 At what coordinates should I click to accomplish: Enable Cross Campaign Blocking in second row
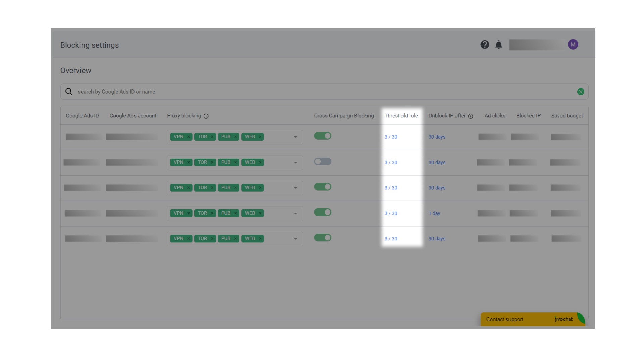pos(323,161)
